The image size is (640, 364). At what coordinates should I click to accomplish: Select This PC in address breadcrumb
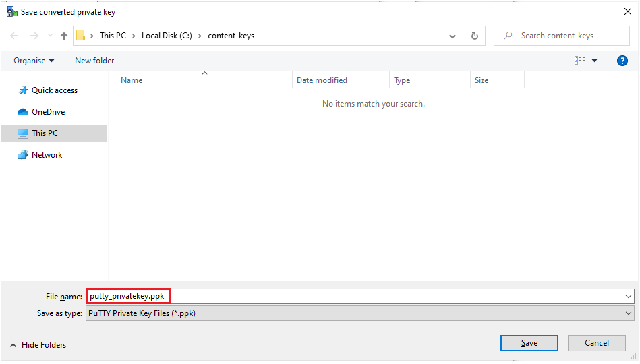click(x=113, y=36)
